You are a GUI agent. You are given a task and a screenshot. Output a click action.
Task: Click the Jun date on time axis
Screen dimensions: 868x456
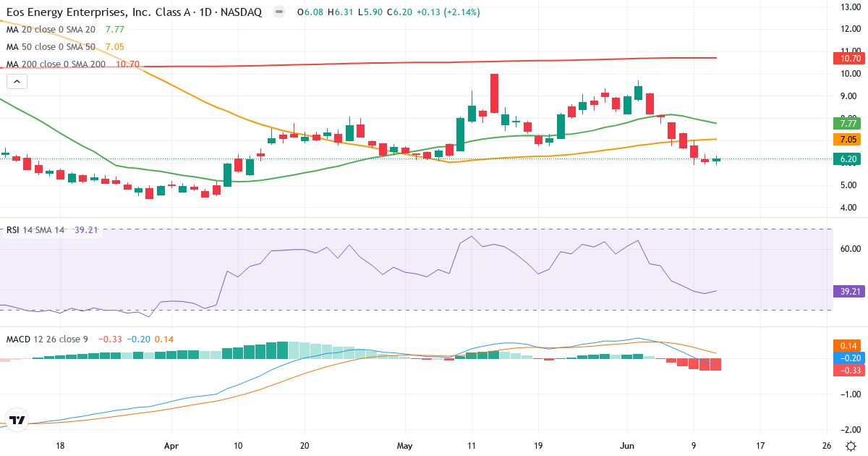[626, 446]
